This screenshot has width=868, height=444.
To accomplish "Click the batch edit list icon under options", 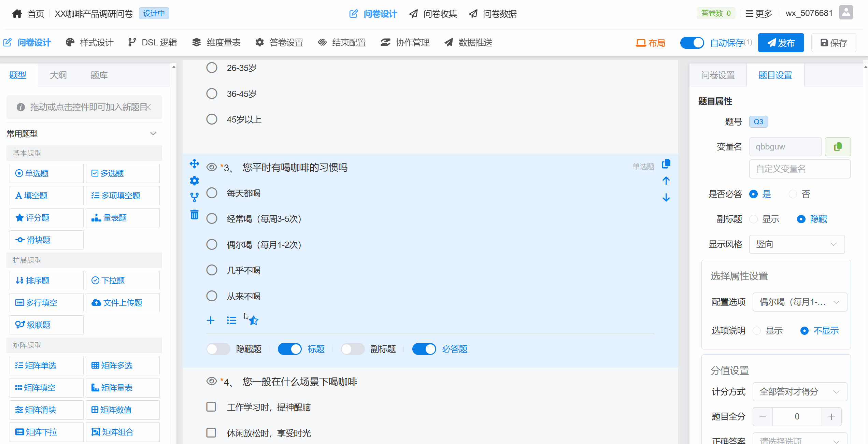I will 231,320.
